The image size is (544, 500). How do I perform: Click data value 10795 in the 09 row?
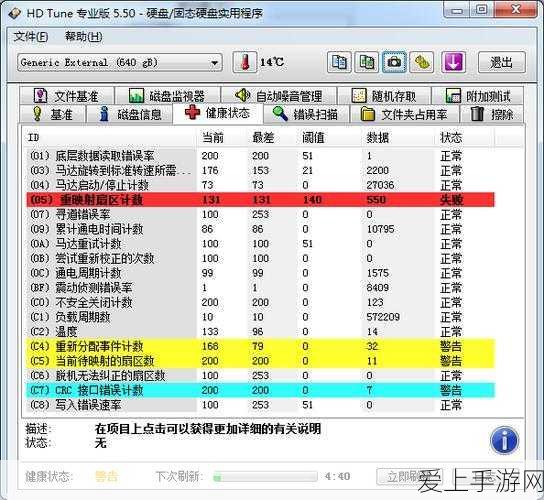pos(380,229)
